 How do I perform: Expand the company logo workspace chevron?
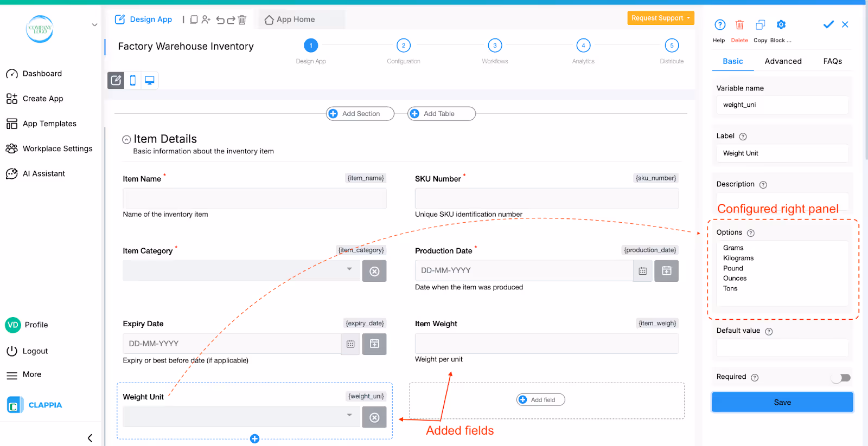coord(94,25)
